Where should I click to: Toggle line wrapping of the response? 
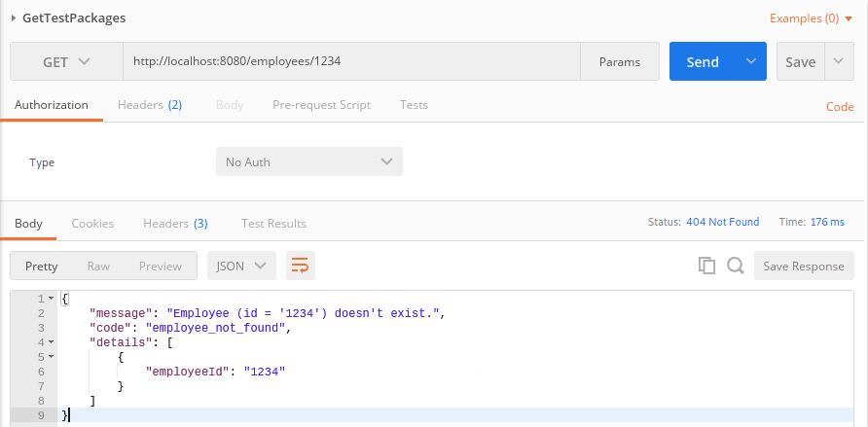tap(300, 266)
